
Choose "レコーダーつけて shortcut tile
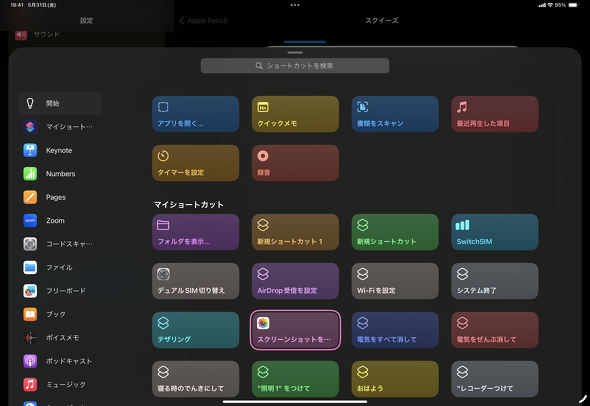[494, 379]
